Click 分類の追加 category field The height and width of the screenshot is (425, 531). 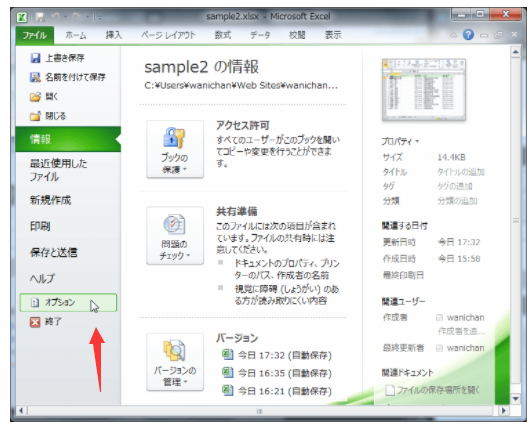(x=457, y=201)
